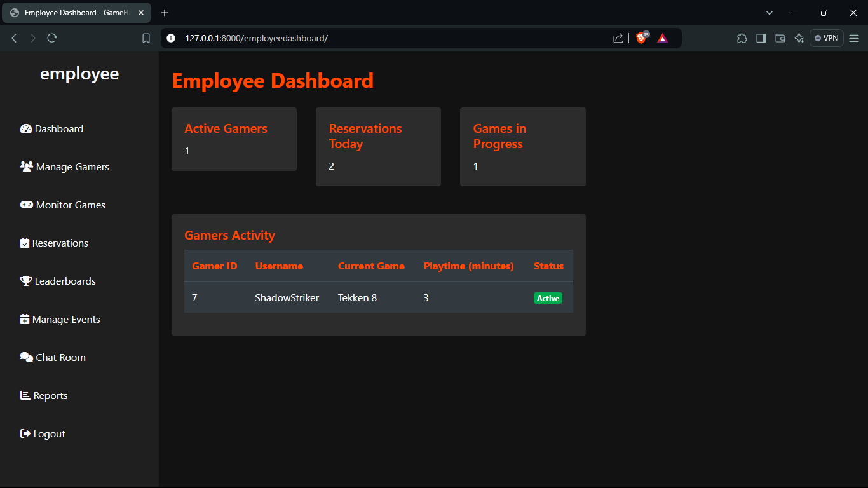This screenshot has width=868, height=488.
Task: Click the Reports chart icon
Action: 25,395
